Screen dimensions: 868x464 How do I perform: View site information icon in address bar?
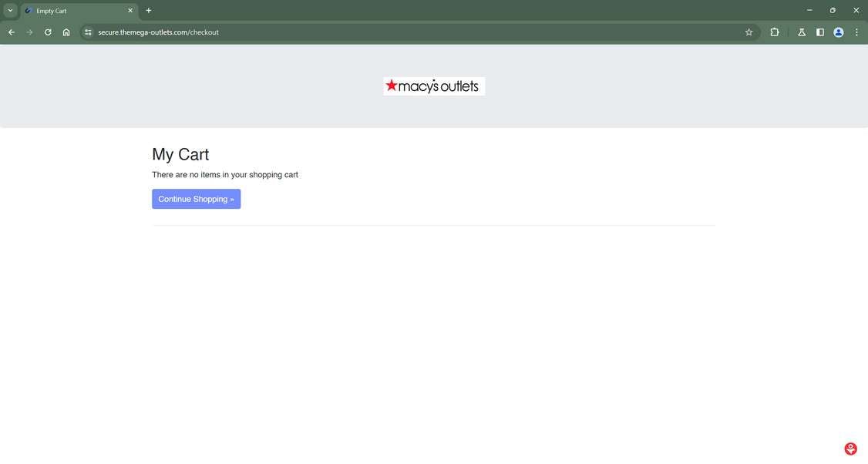(88, 32)
